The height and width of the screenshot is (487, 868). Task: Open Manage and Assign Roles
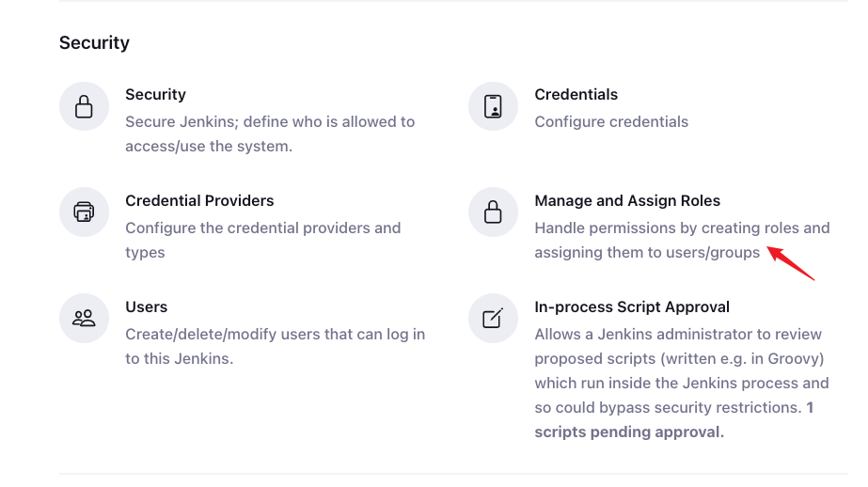click(627, 201)
